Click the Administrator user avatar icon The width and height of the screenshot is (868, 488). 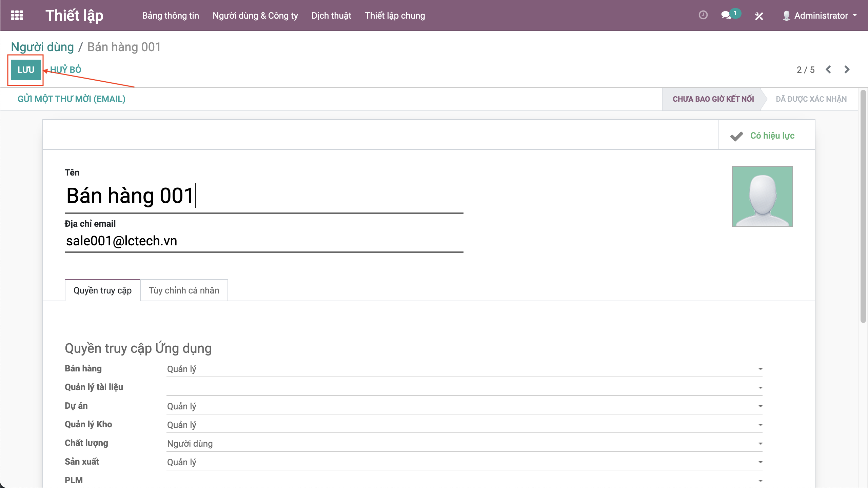click(x=786, y=16)
